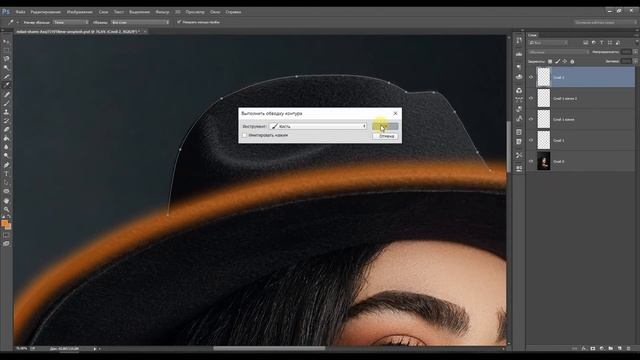
Task: Lock transparent pixels in Layers panel
Action: (550, 62)
